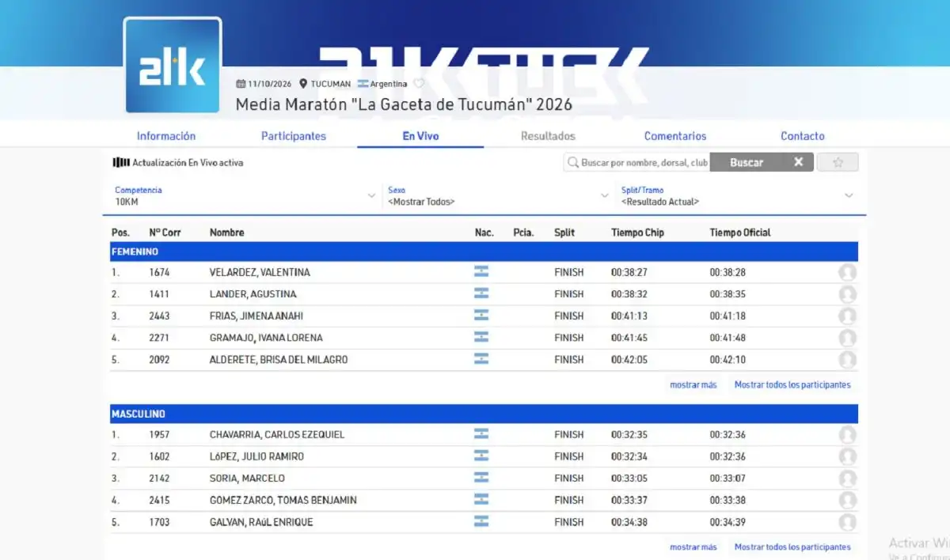
Task: Select name GRAMAJO, IVANA LORENA
Action: click(x=266, y=338)
